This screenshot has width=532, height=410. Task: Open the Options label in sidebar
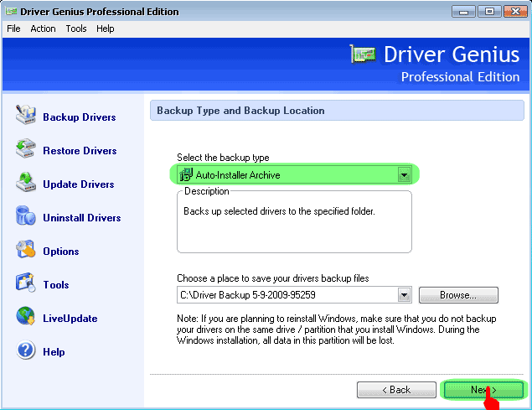click(61, 252)
